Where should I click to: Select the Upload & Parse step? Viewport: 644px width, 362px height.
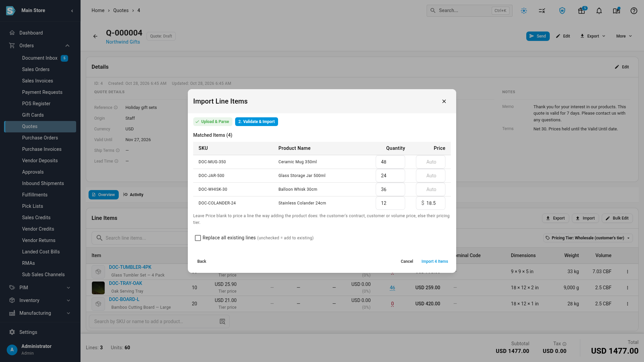213,122
